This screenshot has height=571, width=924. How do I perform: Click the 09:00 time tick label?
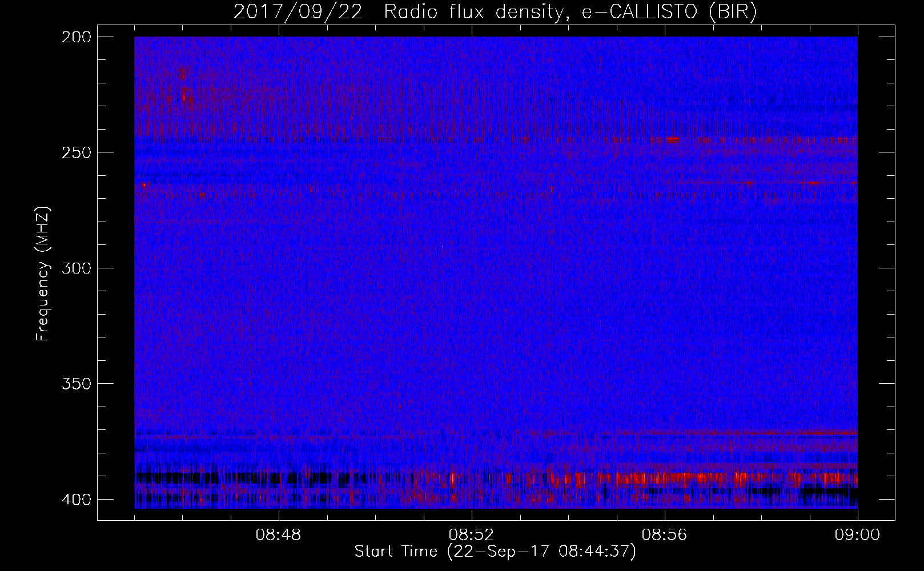coord(858,535)
